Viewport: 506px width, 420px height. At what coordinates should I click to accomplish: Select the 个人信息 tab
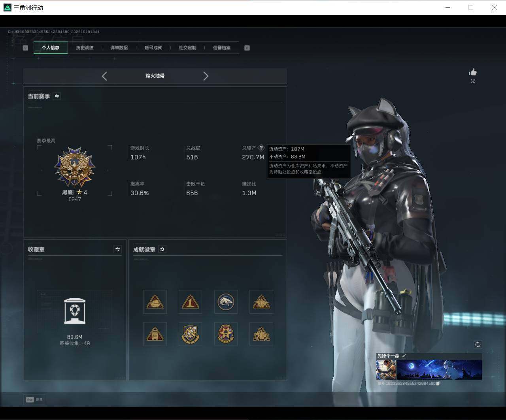coord(51,48)
